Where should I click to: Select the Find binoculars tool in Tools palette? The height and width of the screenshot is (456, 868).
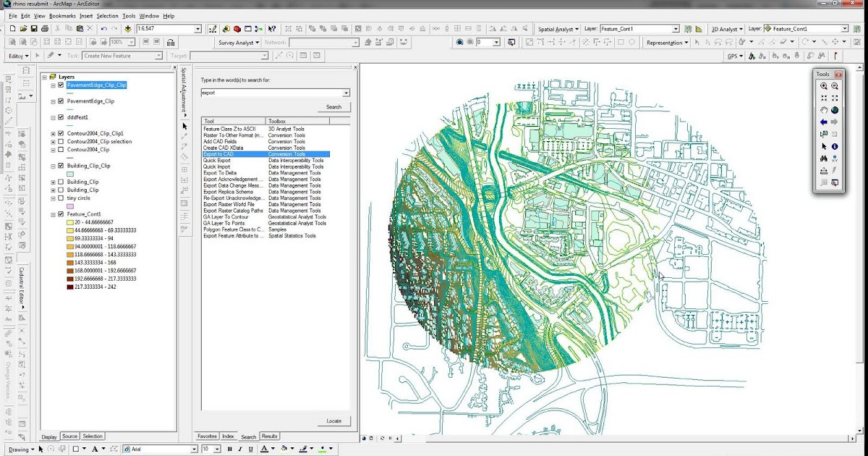coord(824,159)
